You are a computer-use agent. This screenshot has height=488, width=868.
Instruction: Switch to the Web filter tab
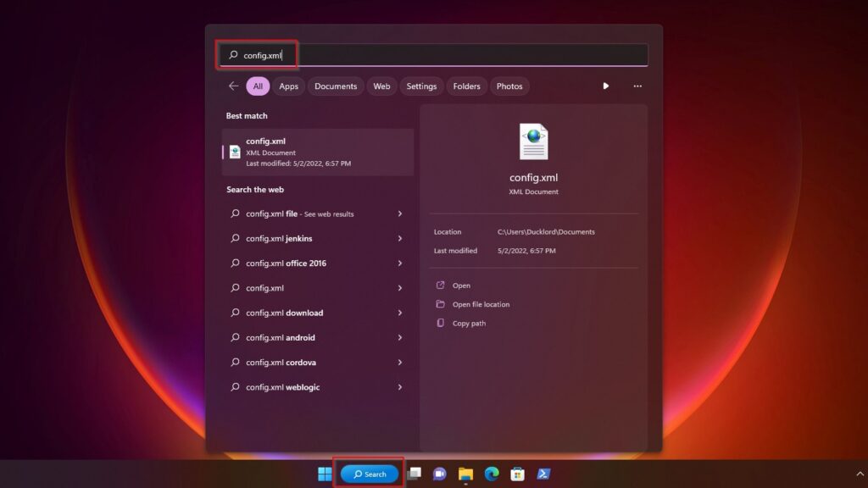(381, 86)
